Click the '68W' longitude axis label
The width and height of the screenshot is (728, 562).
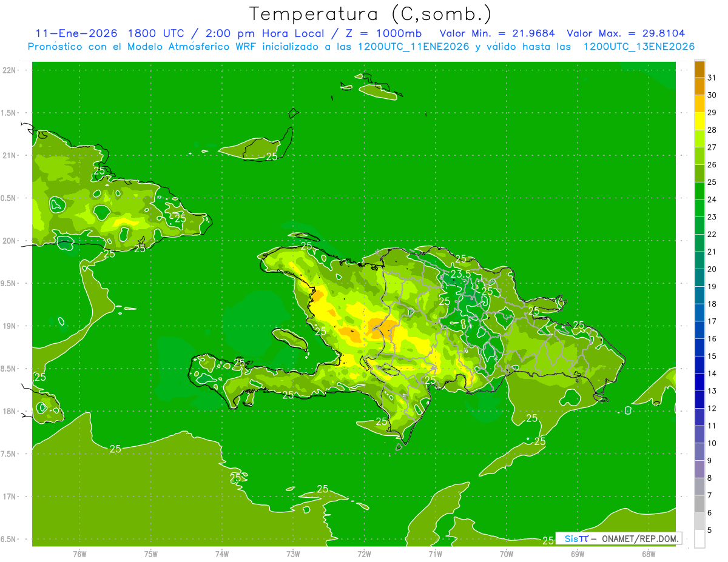649,554
